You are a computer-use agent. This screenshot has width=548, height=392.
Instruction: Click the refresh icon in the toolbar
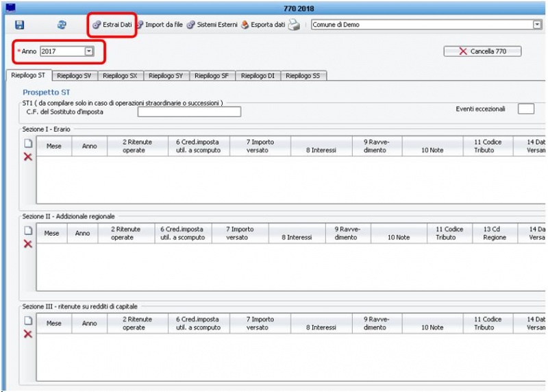[x=62, y=25]
